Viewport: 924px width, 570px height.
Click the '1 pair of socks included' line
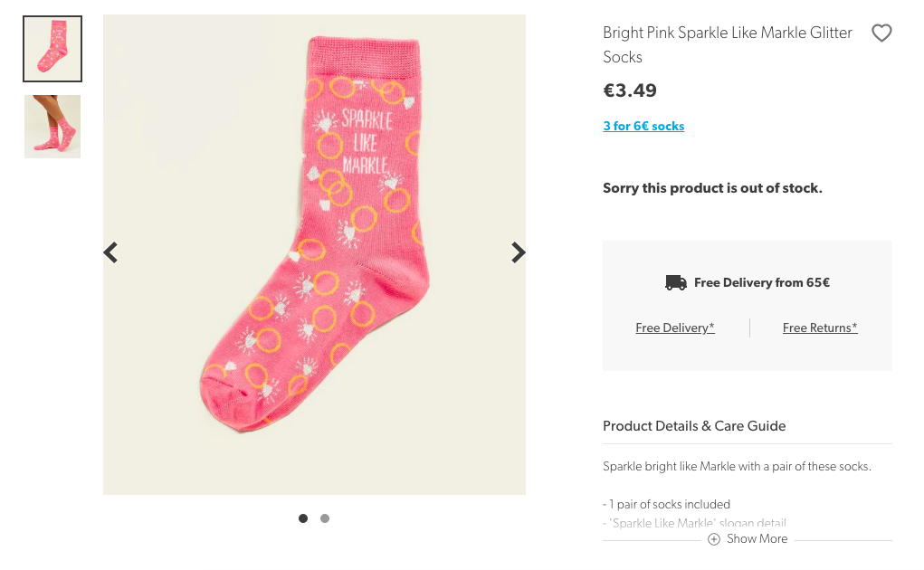click(666, 504)
